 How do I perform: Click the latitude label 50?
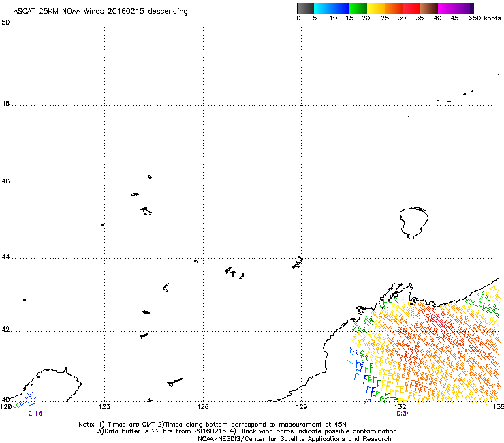tap(5, 22)
